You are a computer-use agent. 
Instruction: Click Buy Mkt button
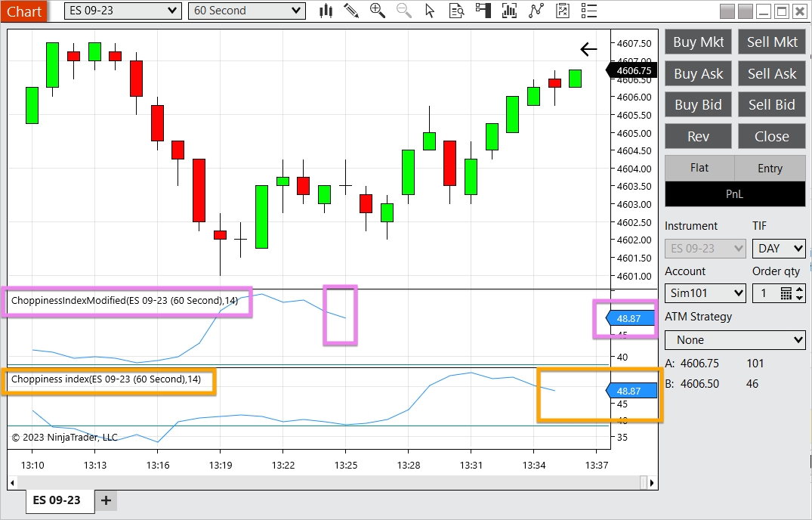(x=698, y=42)
